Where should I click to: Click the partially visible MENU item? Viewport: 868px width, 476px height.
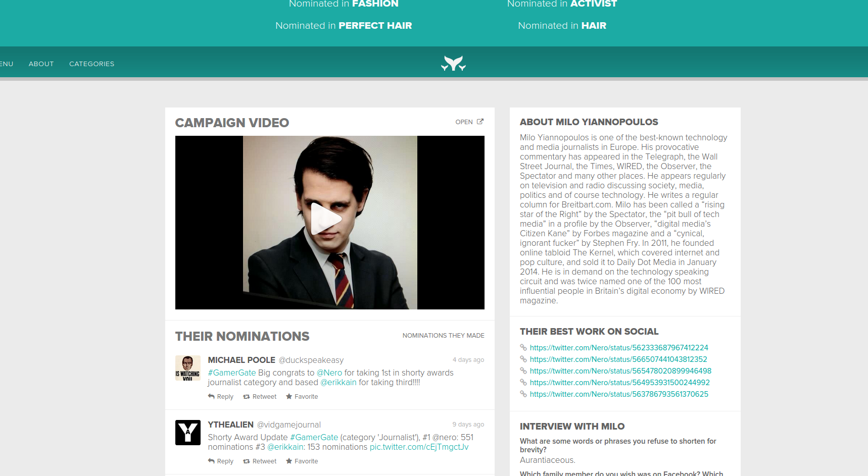click(x=7, y=64)
